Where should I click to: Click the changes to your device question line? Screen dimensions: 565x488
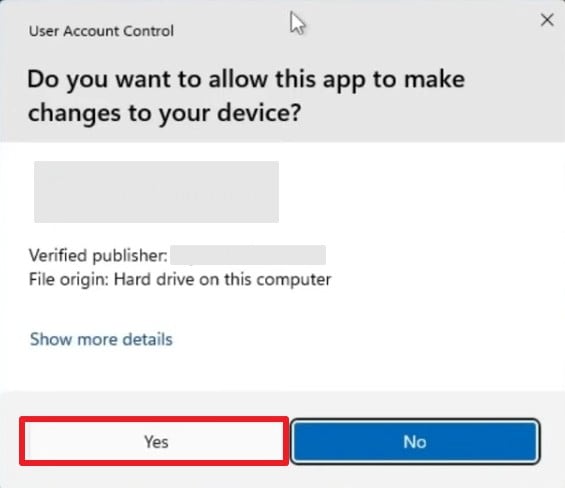(x=164, y=114)
